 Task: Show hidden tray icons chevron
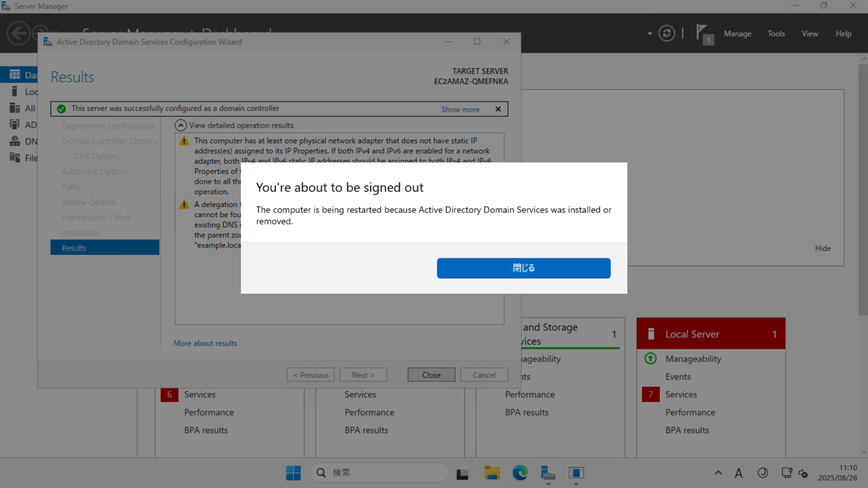point(718,473)
